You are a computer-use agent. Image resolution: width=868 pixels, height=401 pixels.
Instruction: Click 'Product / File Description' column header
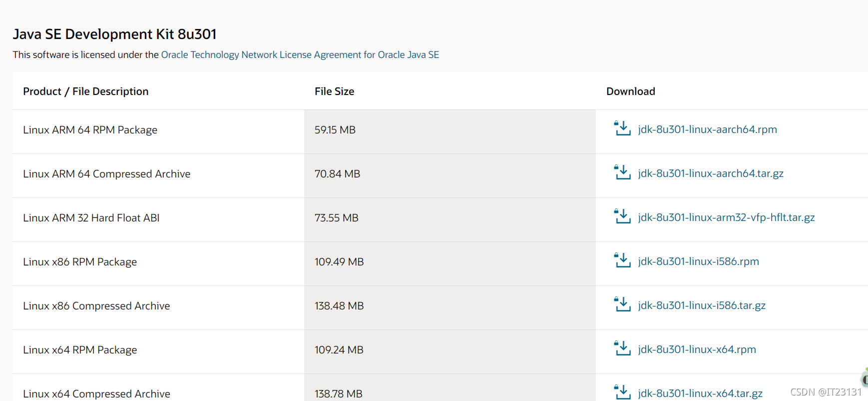86,91
